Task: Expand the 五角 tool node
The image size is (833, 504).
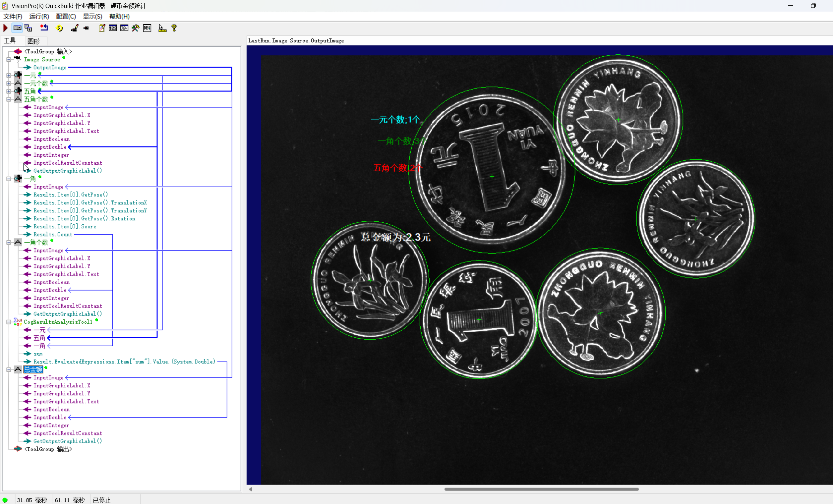Action: point(9,91)
